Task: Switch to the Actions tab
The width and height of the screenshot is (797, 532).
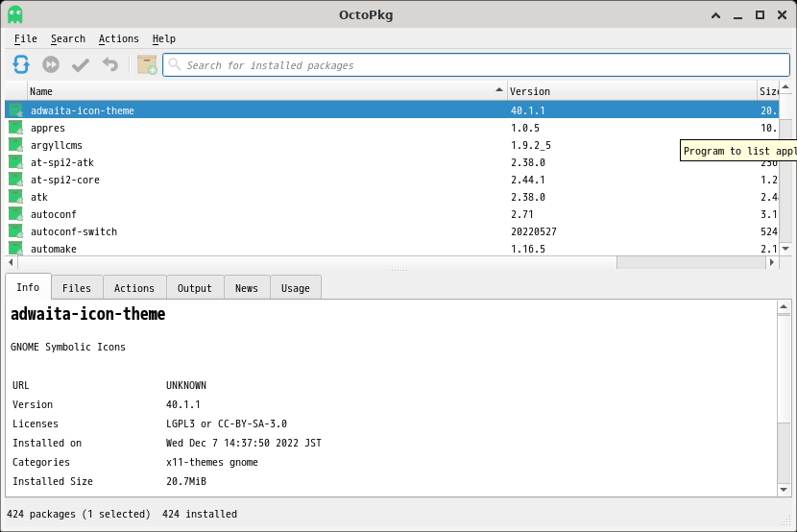Action: [134, 288]
